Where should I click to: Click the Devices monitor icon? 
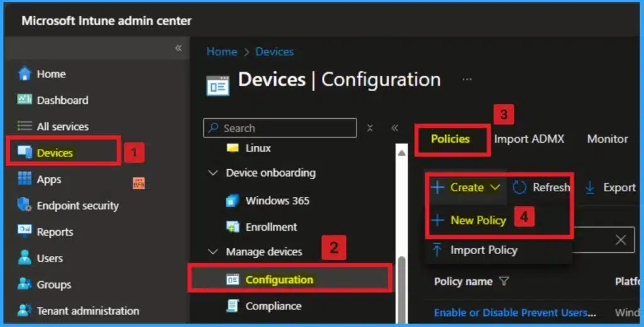(25, 152)
